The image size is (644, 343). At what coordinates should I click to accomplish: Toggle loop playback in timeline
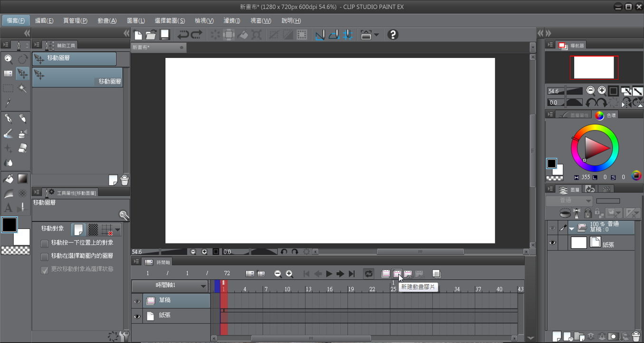368,274
